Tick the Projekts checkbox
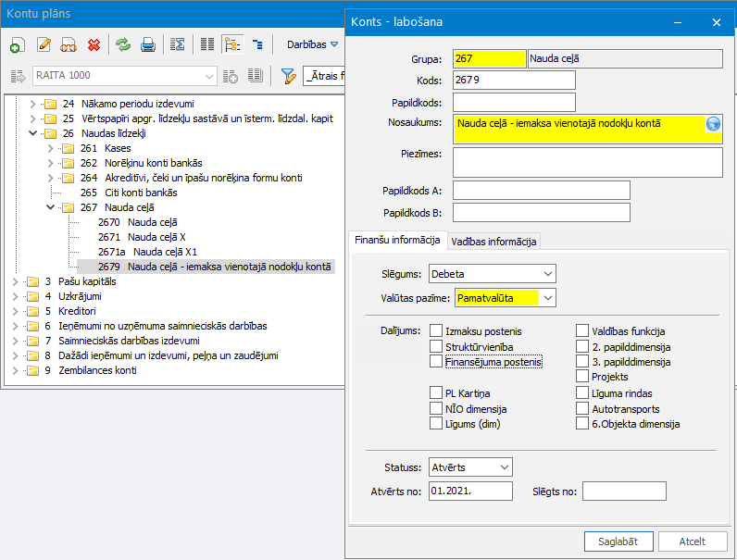Viewport: 737px width, 560px height. click(582, 377)
